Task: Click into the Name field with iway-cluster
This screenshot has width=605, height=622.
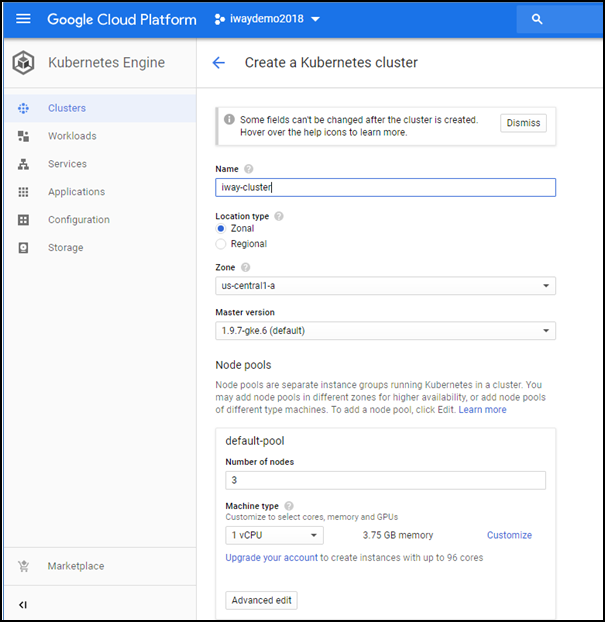Action: [385, 187]
